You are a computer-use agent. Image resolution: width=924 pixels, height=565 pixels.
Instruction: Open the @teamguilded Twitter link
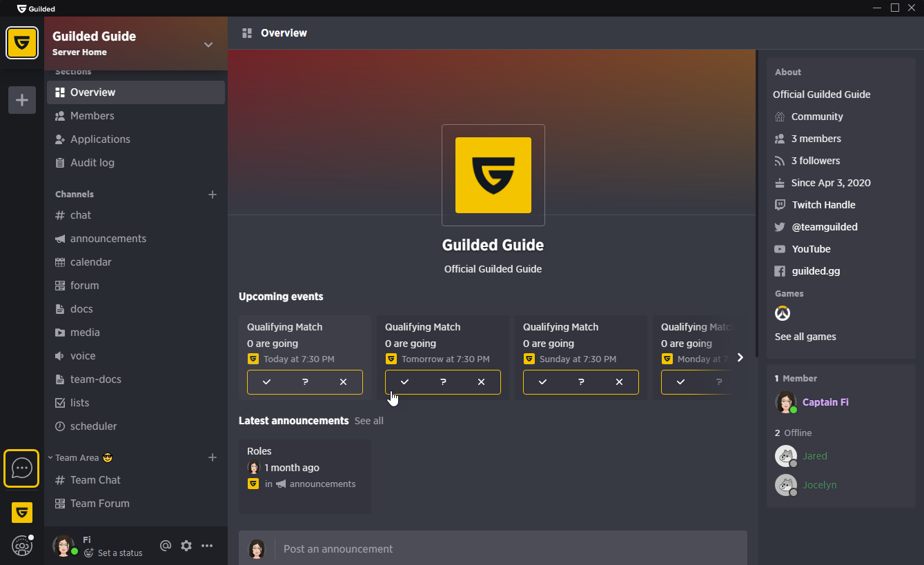825,227
